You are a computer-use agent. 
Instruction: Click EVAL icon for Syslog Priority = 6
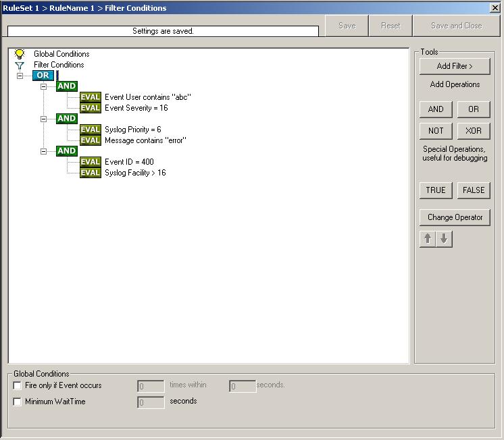coord(91,130)
